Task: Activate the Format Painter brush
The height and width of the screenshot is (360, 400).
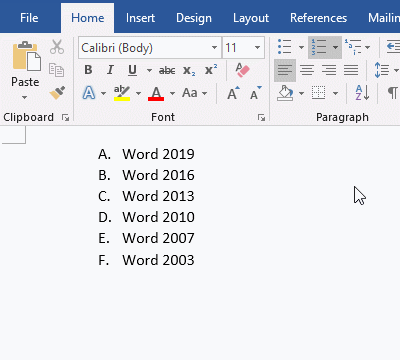Action: click(x=57, y=93)
